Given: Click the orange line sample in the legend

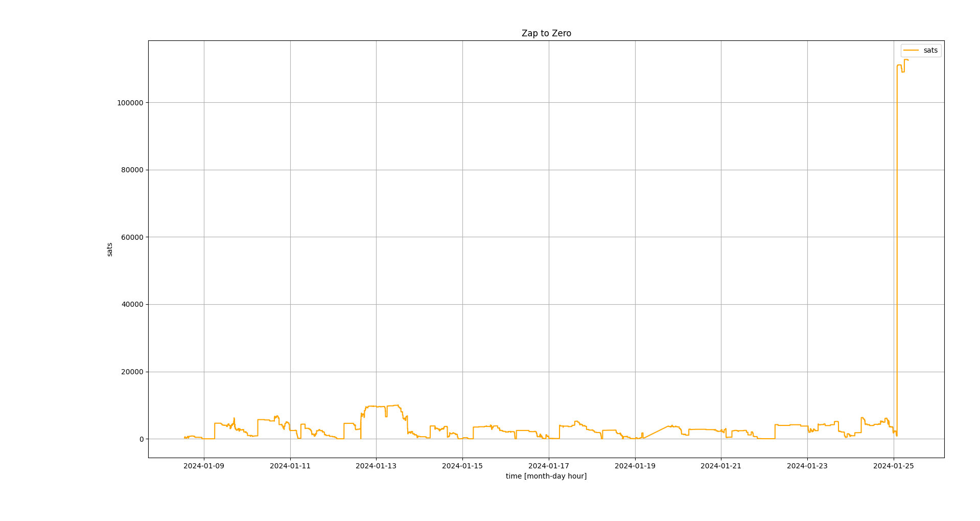Looking at the screenshot, I should pyautogui.click(x=911, y=50).
